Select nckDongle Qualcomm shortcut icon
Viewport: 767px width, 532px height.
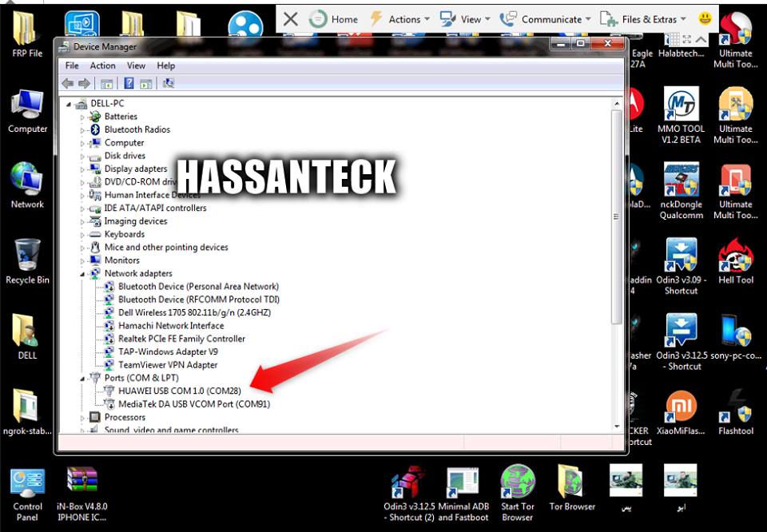click(x=681, y=191)
